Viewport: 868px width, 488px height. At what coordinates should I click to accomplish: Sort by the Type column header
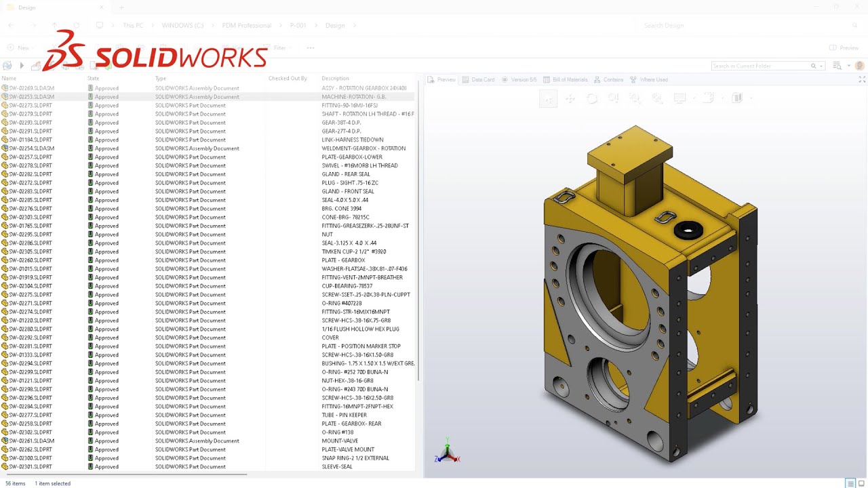[161, 79]
